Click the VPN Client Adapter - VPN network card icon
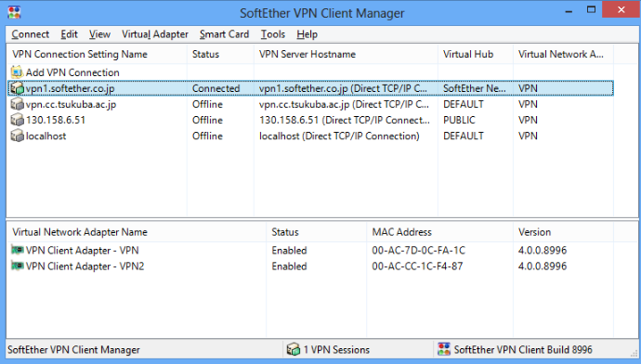 point(17,250)
